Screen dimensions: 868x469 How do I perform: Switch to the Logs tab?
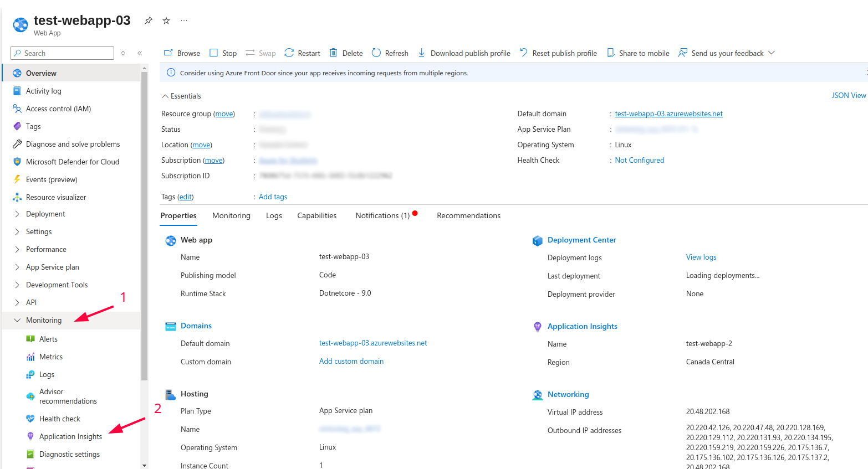pos(274,216)
